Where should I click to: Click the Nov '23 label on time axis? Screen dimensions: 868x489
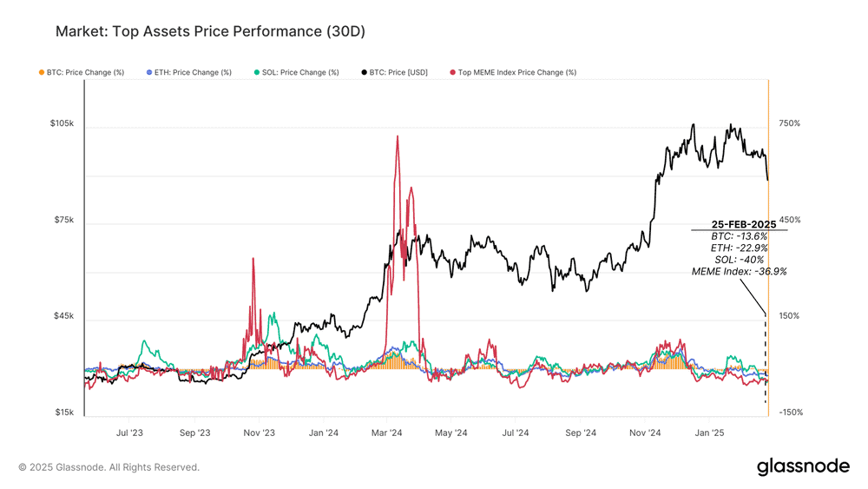tap(259, 433)
